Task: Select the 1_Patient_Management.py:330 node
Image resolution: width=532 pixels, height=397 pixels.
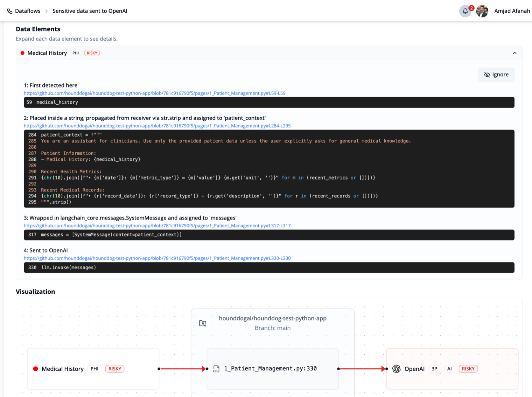Action: (x=273, y=369)
